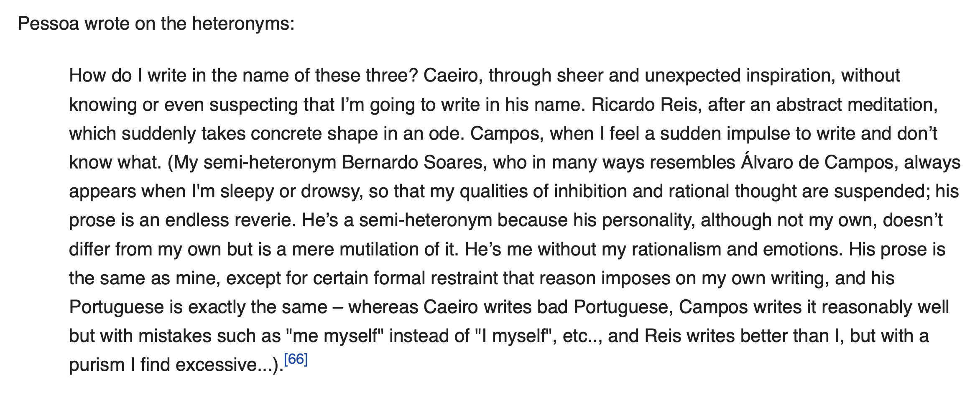Click the phrase 'sudden impulse'
The height and width of the screenshot is (393, 980).
pos(725,133)
